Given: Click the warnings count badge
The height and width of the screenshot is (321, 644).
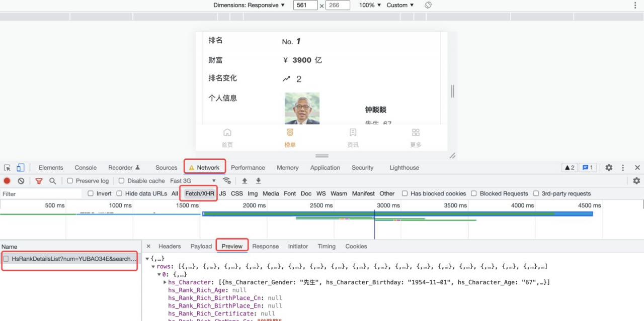Looking at the screenshot, I should [569, 168].
